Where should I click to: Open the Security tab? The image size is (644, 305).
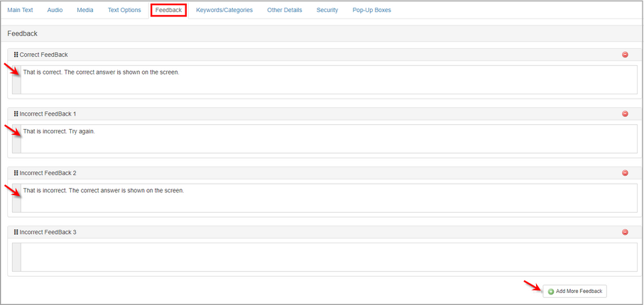pyautogui.click(x=327, y=10)
